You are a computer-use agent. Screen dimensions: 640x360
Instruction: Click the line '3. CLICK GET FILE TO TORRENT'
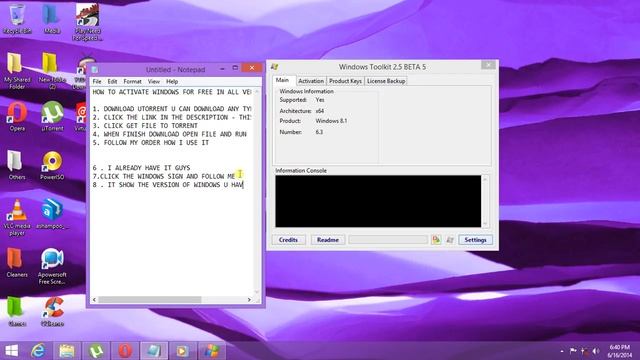(x=145, y=126)
